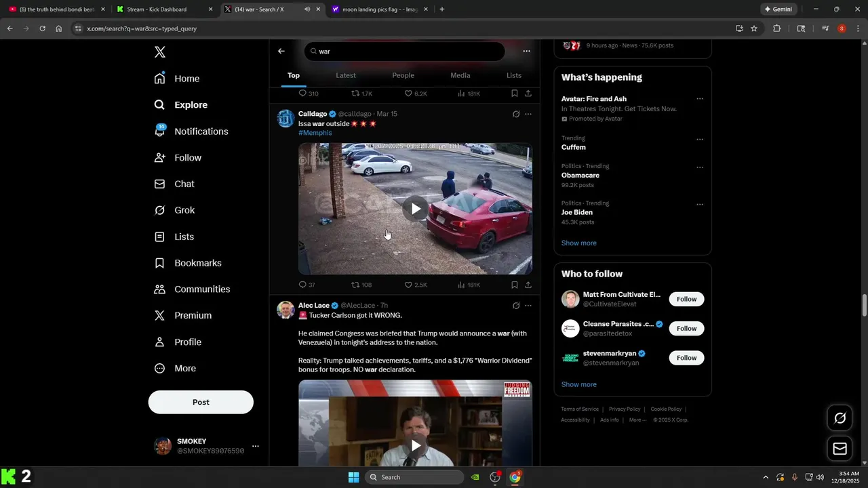
Task: Open Chrome from the taskbar
Action: point(515,477)
